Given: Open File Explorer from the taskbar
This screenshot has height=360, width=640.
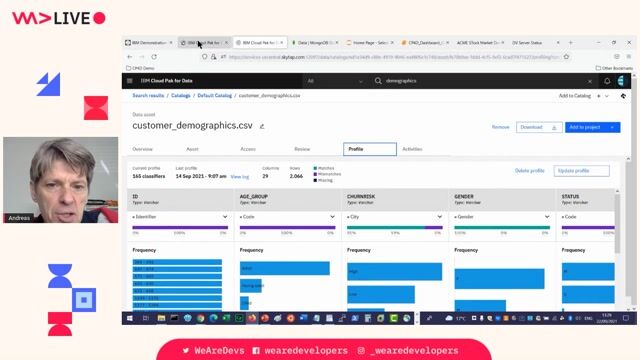Looking at the screenshot, I should 161,318.
